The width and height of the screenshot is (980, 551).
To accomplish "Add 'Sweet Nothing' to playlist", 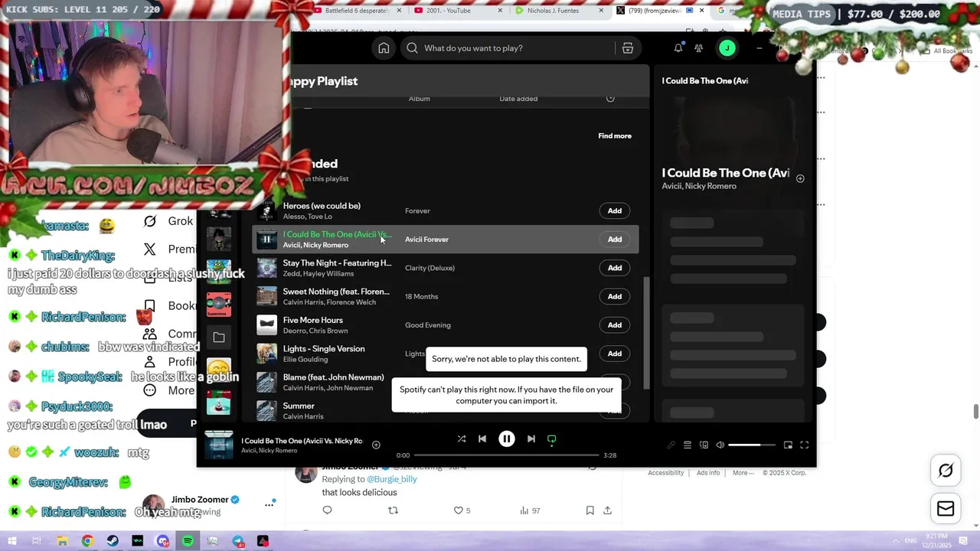I will pos(615,296).
